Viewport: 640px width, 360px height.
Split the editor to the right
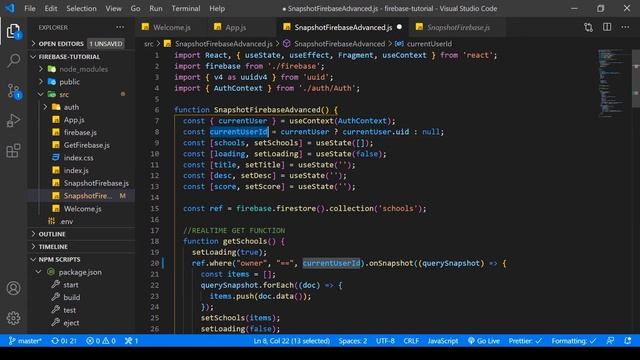click(607, 27)
